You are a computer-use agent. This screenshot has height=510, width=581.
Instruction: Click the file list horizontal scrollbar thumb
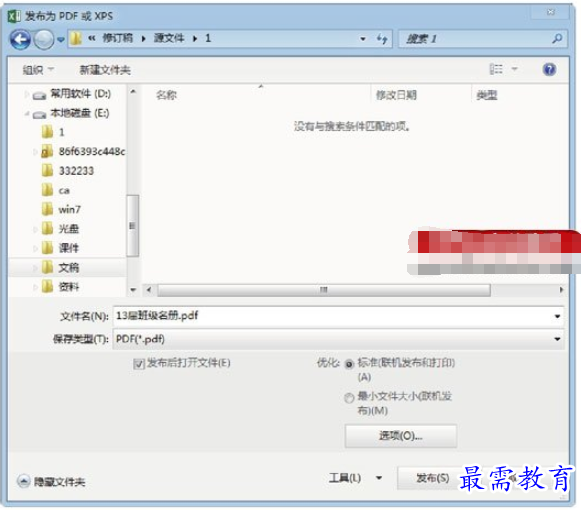324,290
